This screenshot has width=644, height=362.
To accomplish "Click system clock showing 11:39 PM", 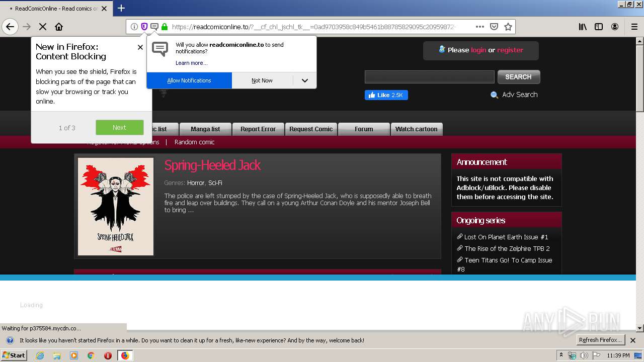I will [618, 355].
